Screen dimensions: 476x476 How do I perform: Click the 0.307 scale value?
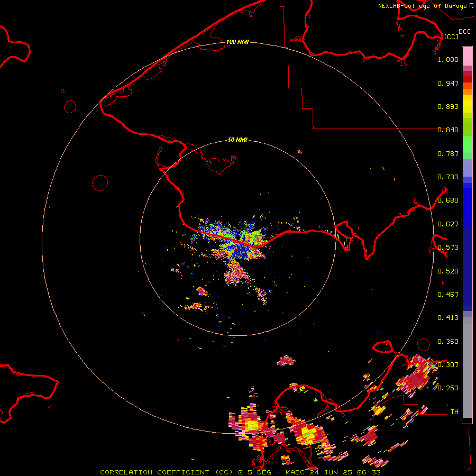448,365
